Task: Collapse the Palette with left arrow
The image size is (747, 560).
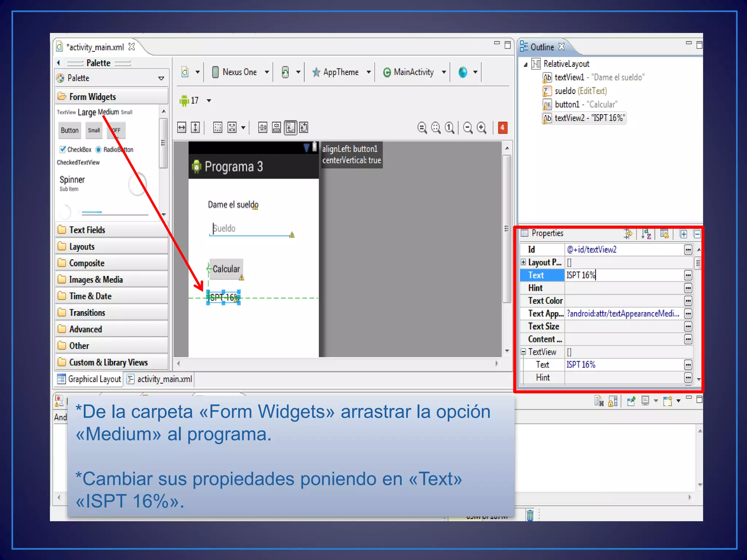Action: point(58,63)
